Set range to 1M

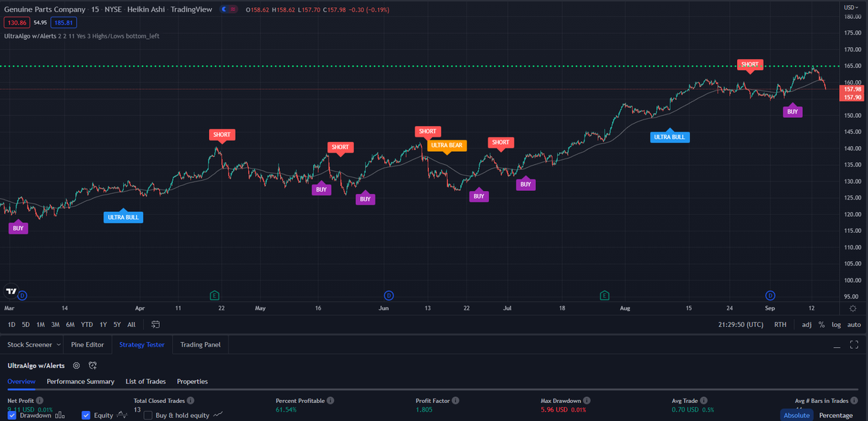pos(41,325)
